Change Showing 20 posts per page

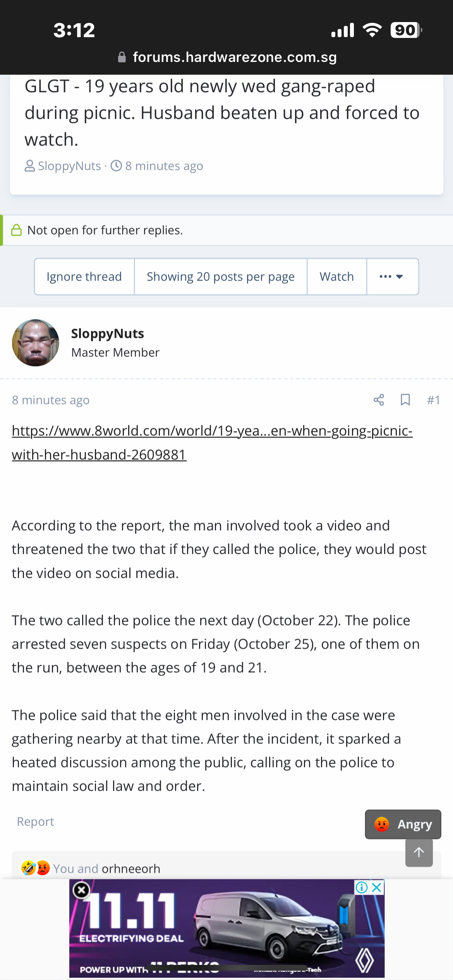[x=221, y=277]
